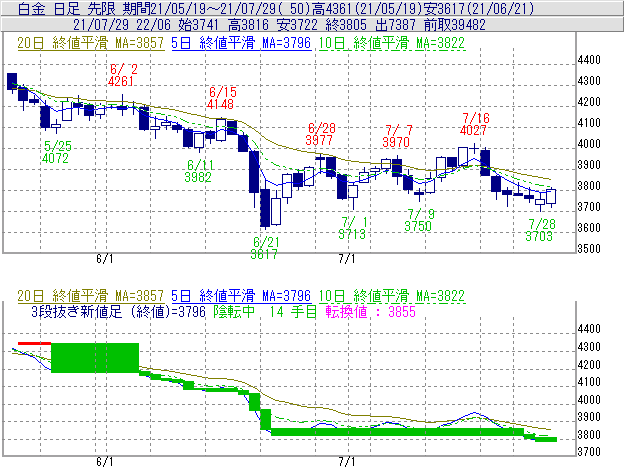The image size is (624, 475).
Task: Click the 3500 price tick on upper chart
Action: 589,248
